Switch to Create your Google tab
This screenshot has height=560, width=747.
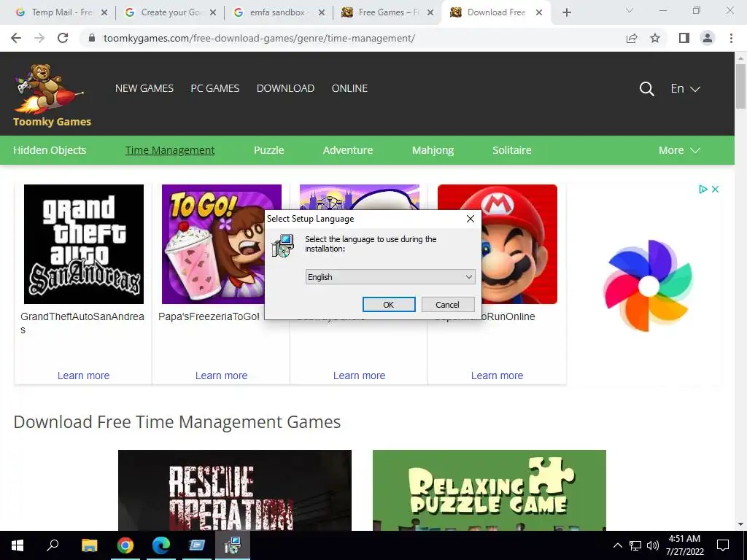click(x=169, y=12)
